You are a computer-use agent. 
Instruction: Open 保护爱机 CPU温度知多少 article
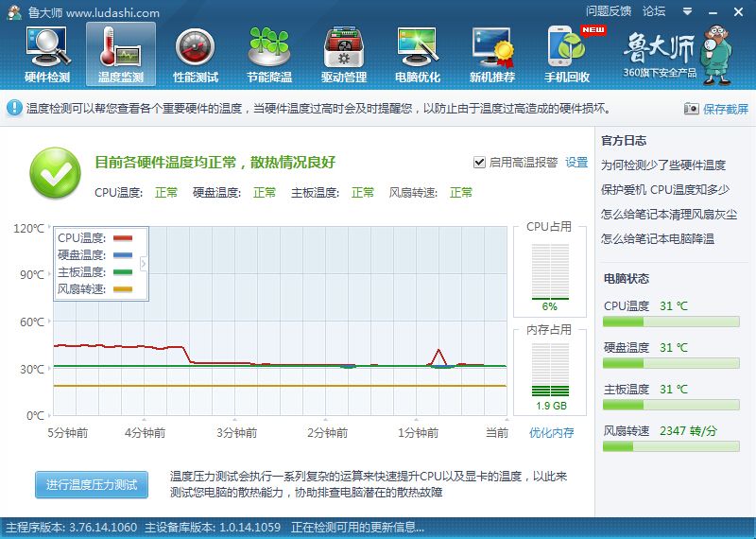[665, 190]
